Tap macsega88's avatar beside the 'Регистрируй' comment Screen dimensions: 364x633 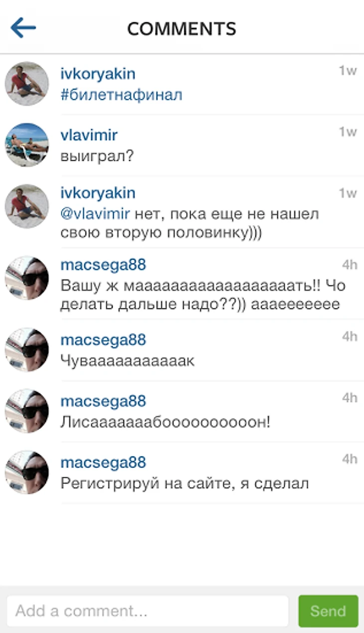pos(27,472)
